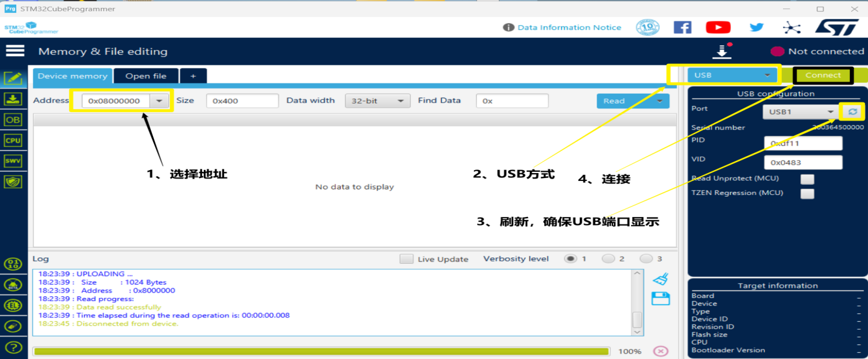Expand the hamburger menu

[x=15, y=51]
